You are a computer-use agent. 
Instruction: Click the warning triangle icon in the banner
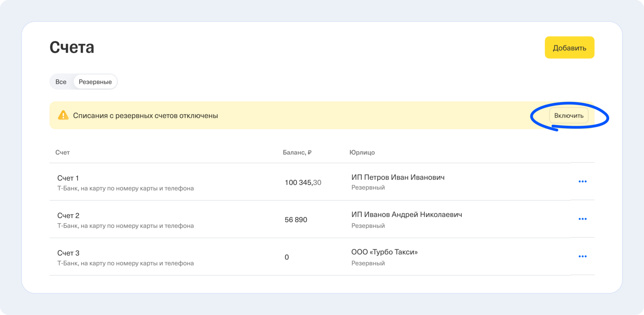(x=63, y=115)
